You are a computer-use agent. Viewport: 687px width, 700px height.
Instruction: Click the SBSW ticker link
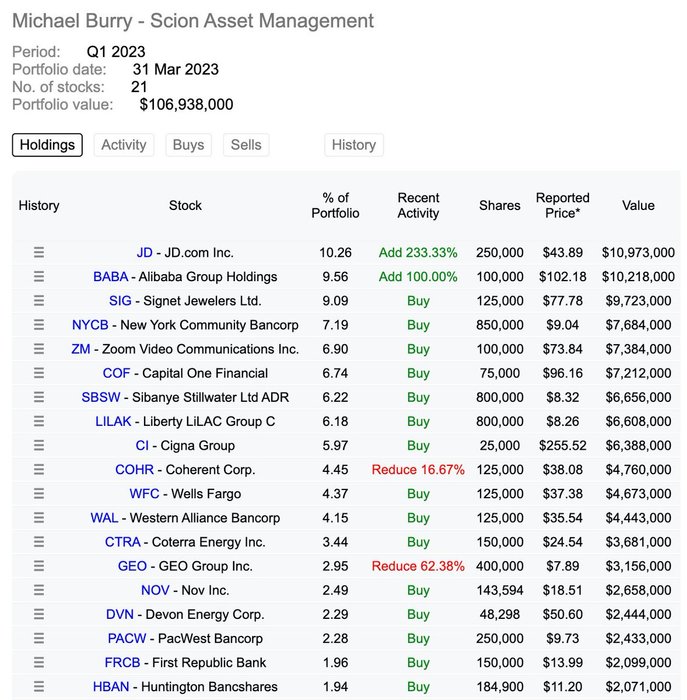tap(101, 397)
